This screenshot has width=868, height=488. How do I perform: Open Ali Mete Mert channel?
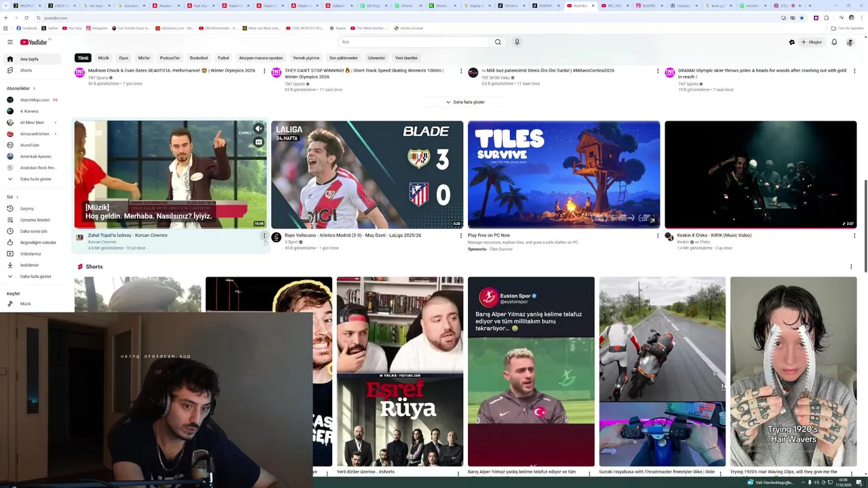[x=33, y=123]
